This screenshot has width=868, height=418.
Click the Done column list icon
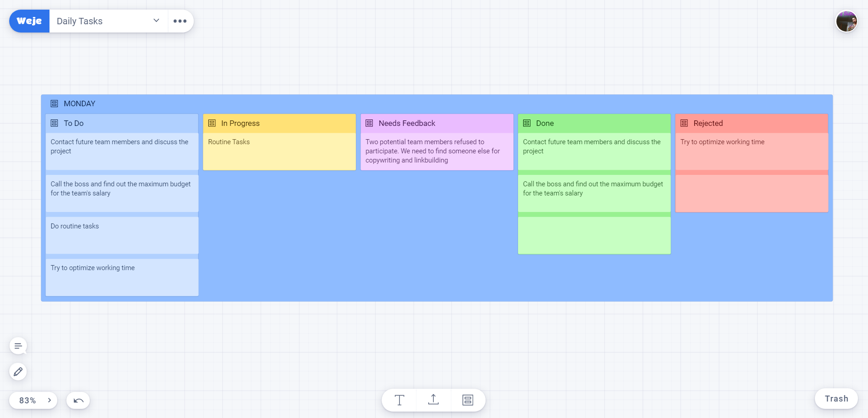pyautogui.click(x=527, y=123)
